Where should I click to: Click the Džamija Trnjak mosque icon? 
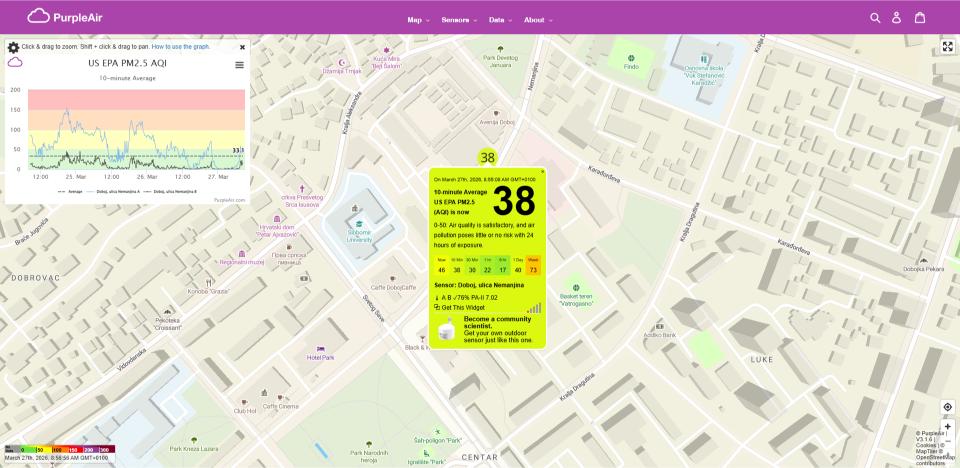point(342,62)
